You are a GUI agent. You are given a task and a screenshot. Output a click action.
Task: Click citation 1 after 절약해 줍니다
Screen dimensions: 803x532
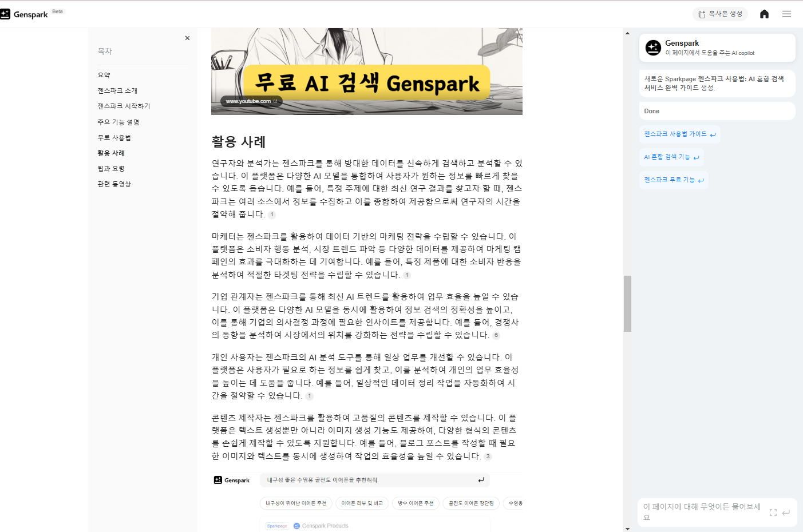[x=272, y=215]
